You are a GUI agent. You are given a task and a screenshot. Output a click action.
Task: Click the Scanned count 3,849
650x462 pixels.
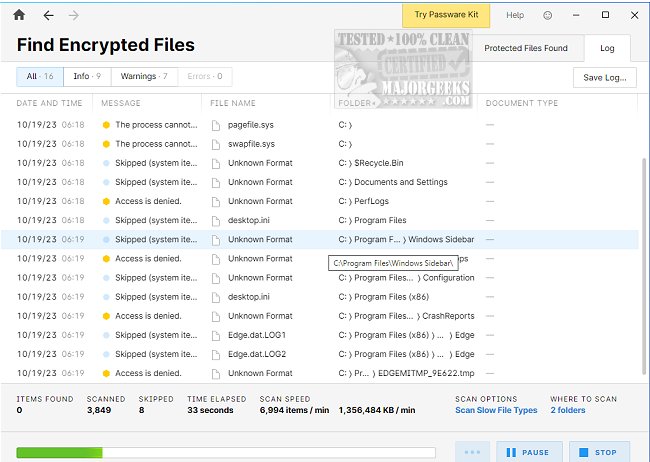(99, 410)
